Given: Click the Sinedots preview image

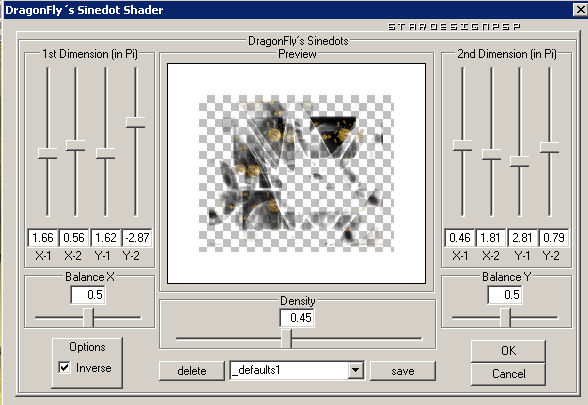Looking at the screenshot, I should click(296, 174).
